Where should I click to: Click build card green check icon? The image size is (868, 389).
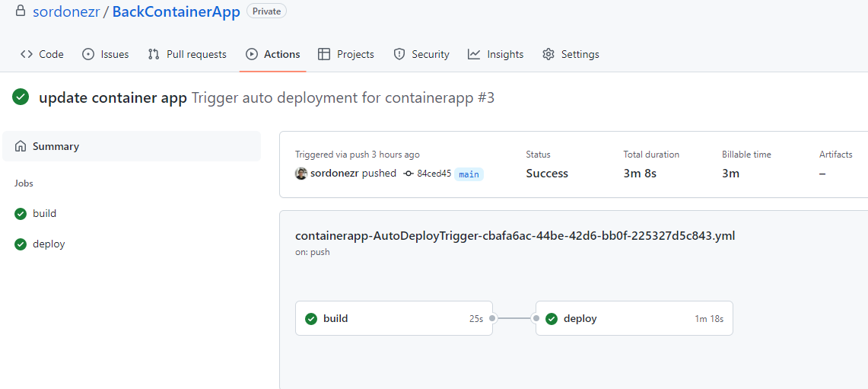tap(311, 319)
